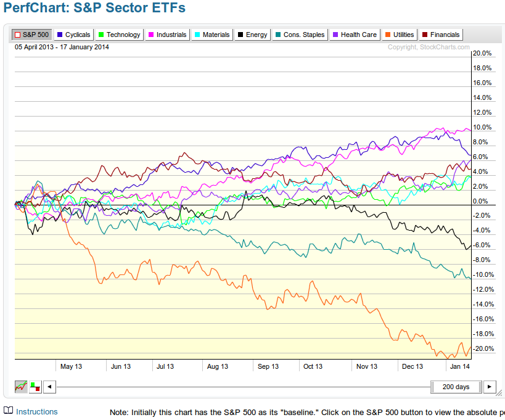This screenshot has width=505, height=420.
Task: Click the PerfChart: S&P Sector ETFs title
Action: point(94,9)
